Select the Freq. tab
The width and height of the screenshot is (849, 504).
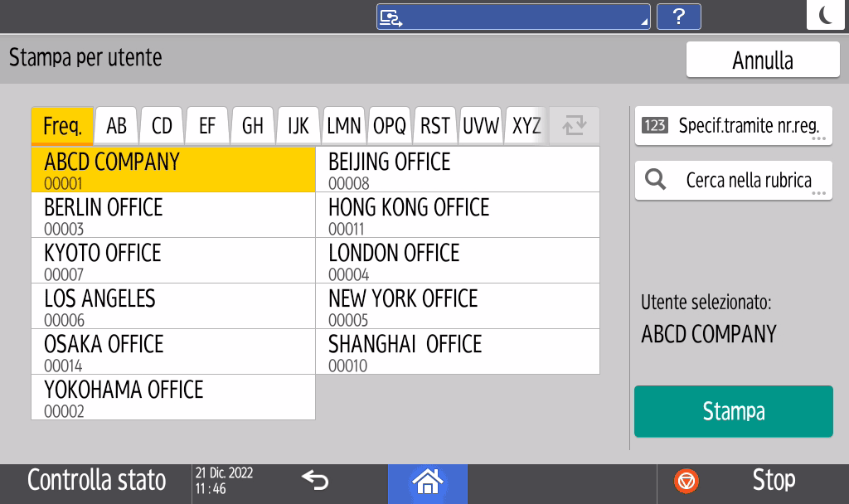pos(62,126)
